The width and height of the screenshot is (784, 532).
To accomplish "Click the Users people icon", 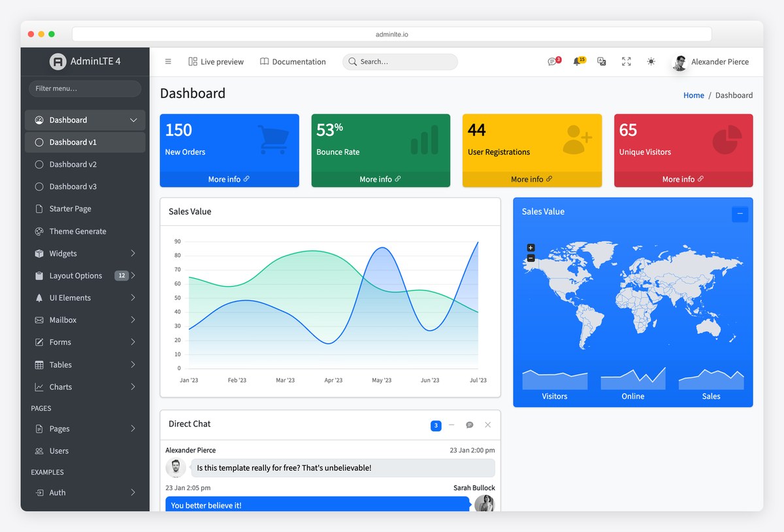I will coord(39,451).
